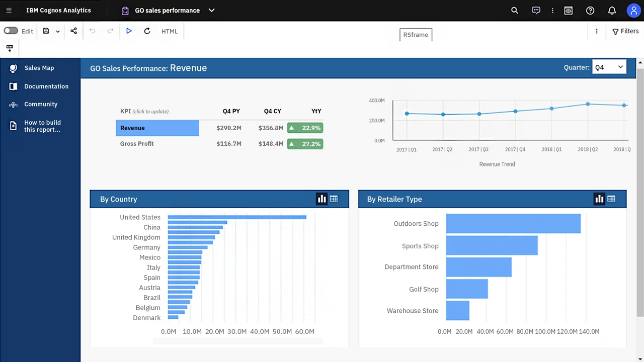Viewport: 644px width, 362px height.
Task: Switch By Retailer Type to table view
Action: (611, 199)
